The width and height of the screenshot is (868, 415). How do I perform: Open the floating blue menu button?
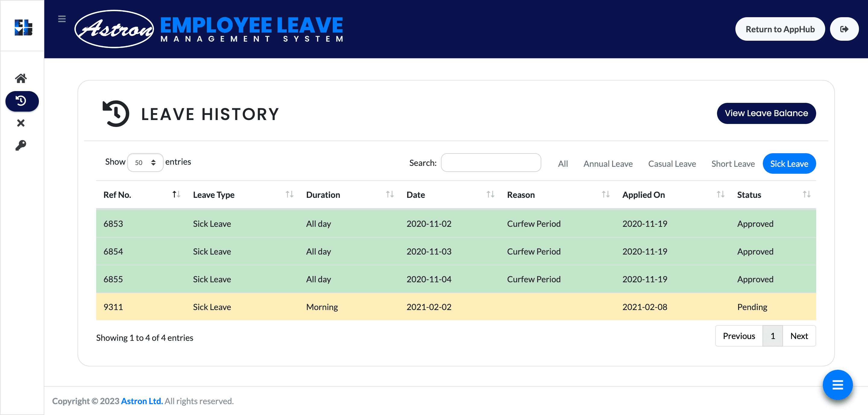click(x=837, y=384)
